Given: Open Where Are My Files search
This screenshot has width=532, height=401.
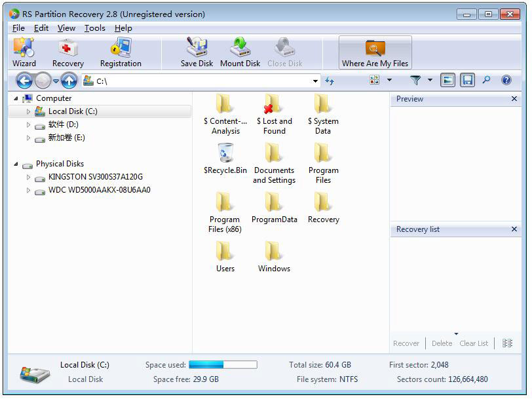Looking at the screenshot, I should tap(375, 52).
